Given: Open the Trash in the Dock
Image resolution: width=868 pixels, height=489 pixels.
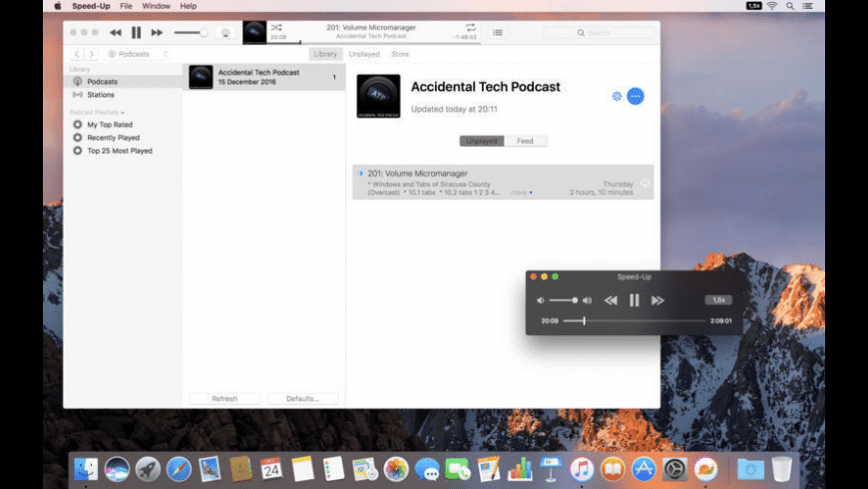Looking at the screenshot, I should 781,469.
